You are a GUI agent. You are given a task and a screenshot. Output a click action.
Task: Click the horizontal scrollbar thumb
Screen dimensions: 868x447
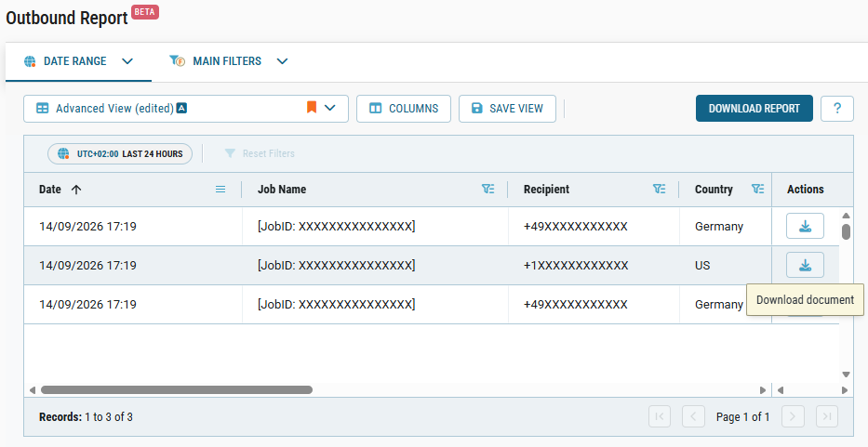[177, 390]
